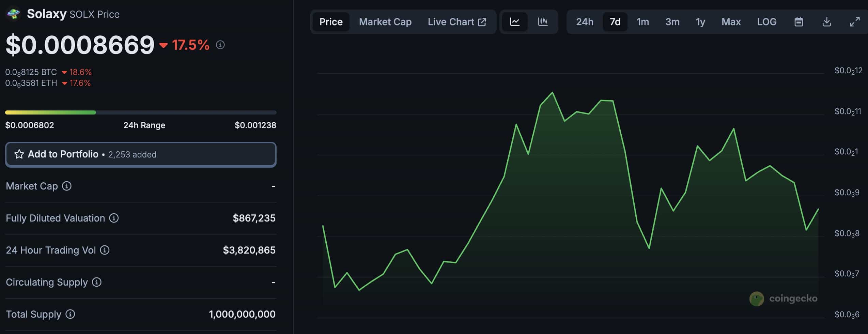Screen dimensions: 868x334
Task: Set chart range to 3m
Action: 672,22
